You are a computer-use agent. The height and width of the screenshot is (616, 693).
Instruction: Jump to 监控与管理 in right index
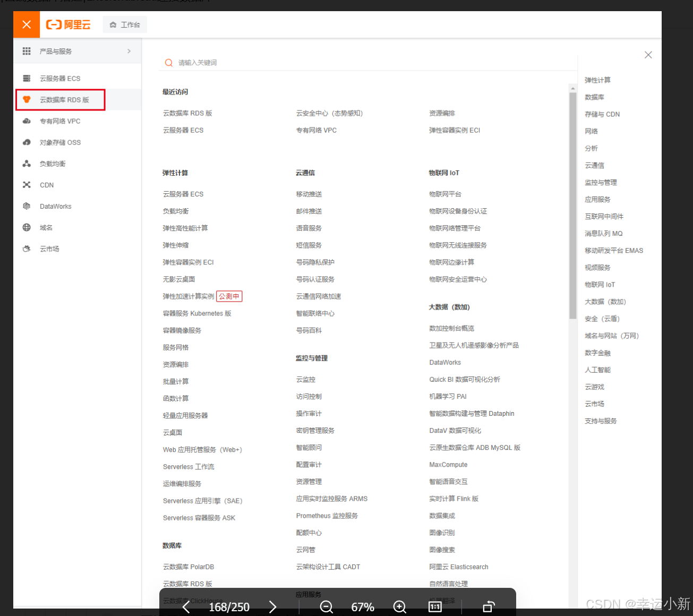coord(601,182)
